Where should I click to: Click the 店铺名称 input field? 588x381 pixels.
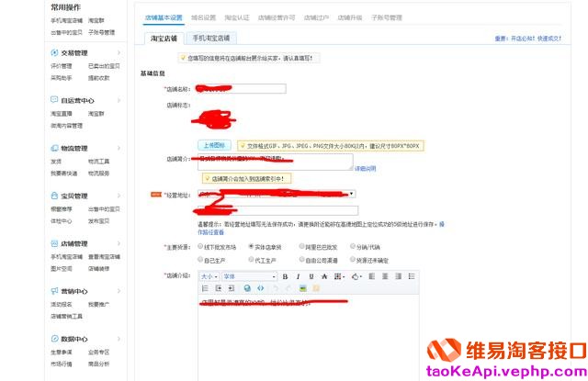[x=241, y=88]
